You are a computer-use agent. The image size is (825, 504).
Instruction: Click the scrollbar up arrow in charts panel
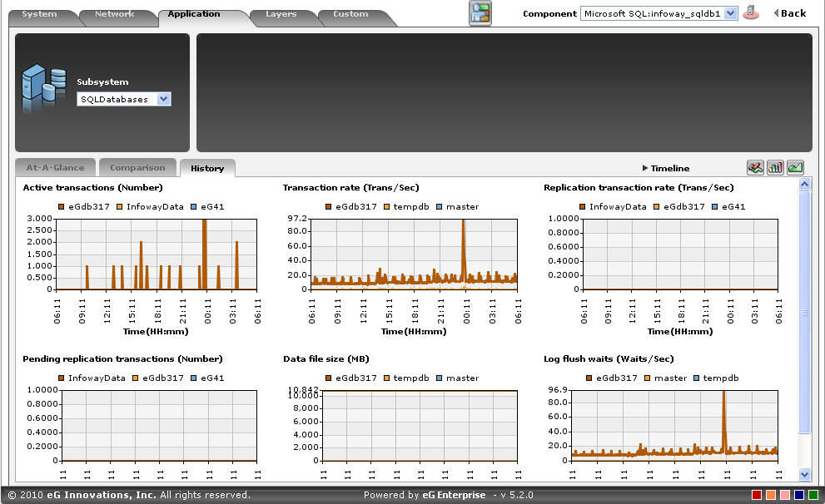coord(804,184)
